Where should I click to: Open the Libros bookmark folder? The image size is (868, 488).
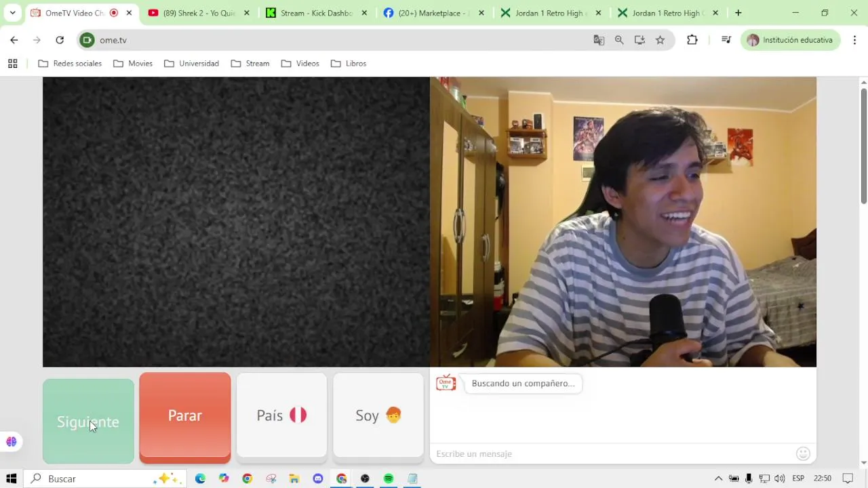(x=349, y=64)
